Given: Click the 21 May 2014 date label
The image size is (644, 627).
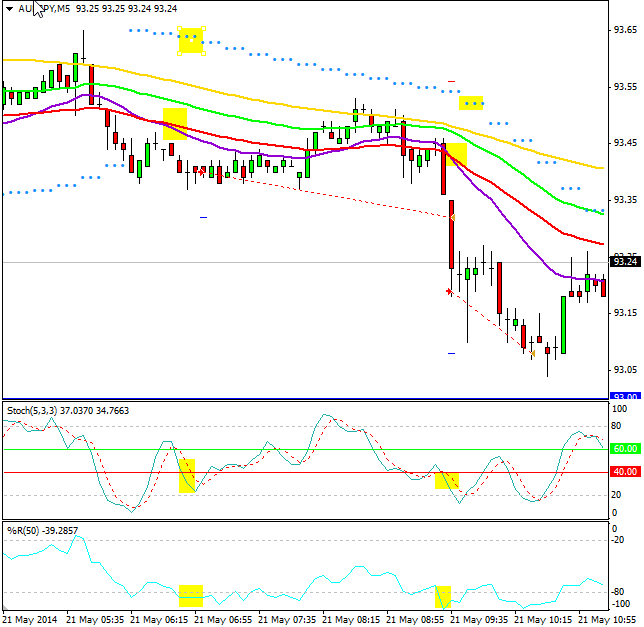Looking at the screenshot, I should (x=30, y=619).
